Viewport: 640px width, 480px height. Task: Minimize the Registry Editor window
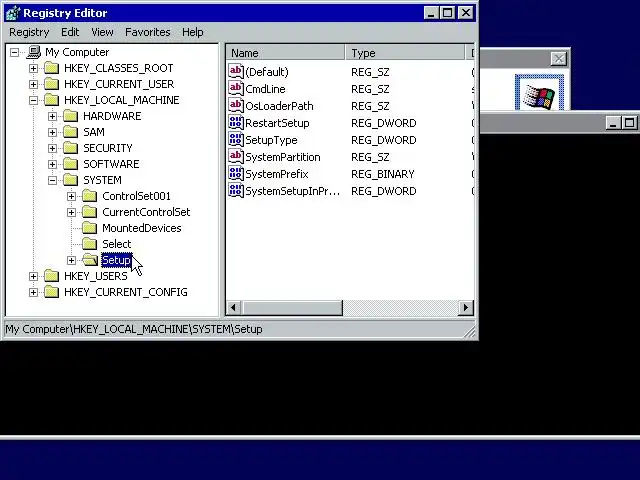[x=431, y=13]
